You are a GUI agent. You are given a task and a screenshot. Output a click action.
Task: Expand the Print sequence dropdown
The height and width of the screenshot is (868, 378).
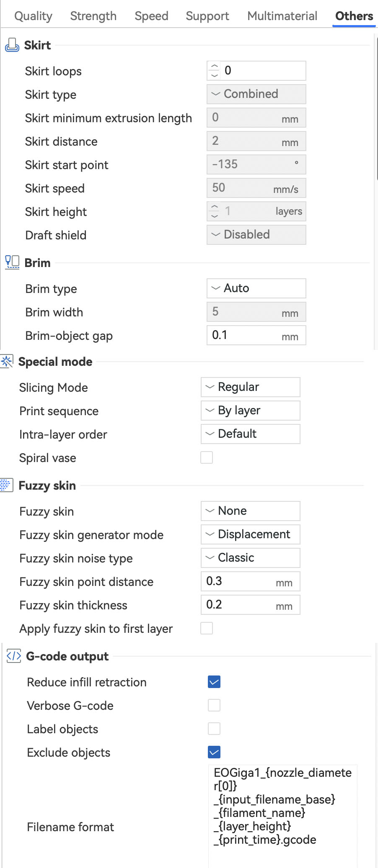[x=250, y=411]
